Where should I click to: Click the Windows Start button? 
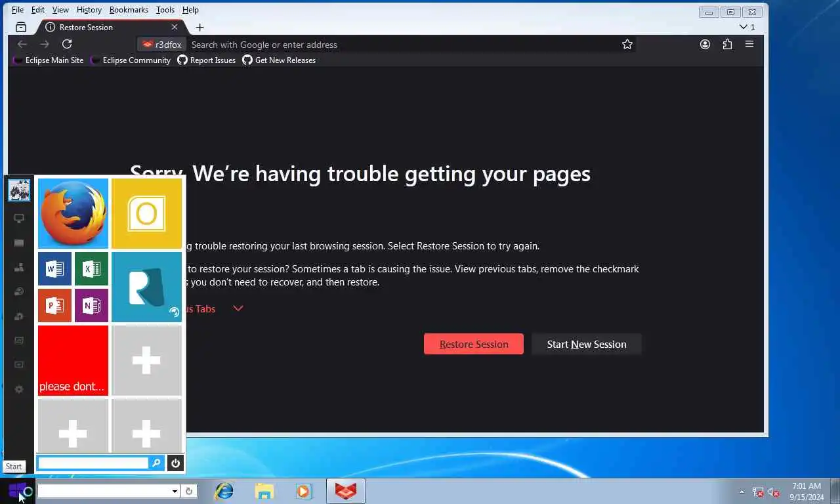click(x=18, y=491)
